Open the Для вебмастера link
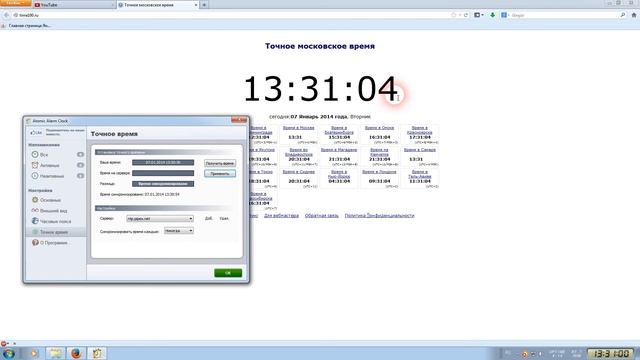Viewport: 640px width, 360px height. (281, 216)
